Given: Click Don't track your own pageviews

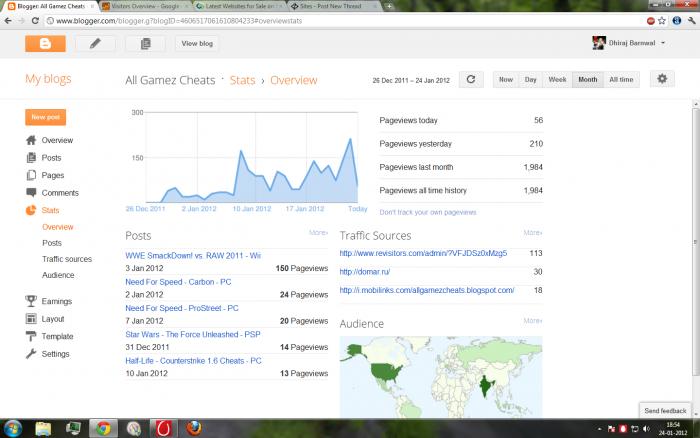Looking at the screenshot, I should [428, 212].
